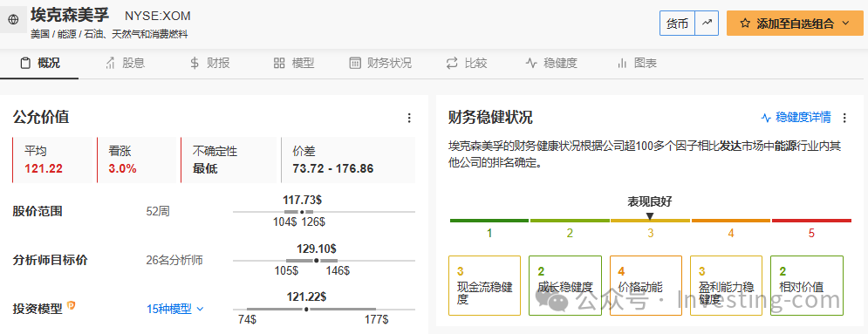Click 添加至自选组合 watchlist button
868x334 pixels.
coord(795,24)
